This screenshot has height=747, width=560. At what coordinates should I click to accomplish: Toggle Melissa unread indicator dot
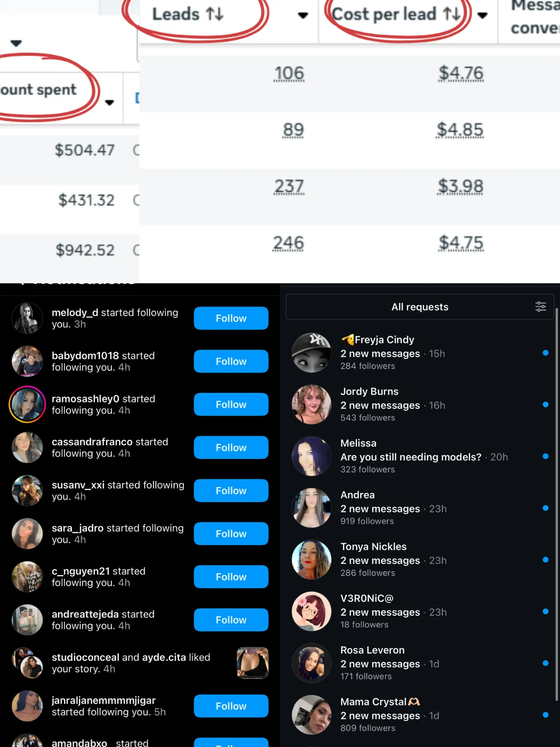pos(546,456)
